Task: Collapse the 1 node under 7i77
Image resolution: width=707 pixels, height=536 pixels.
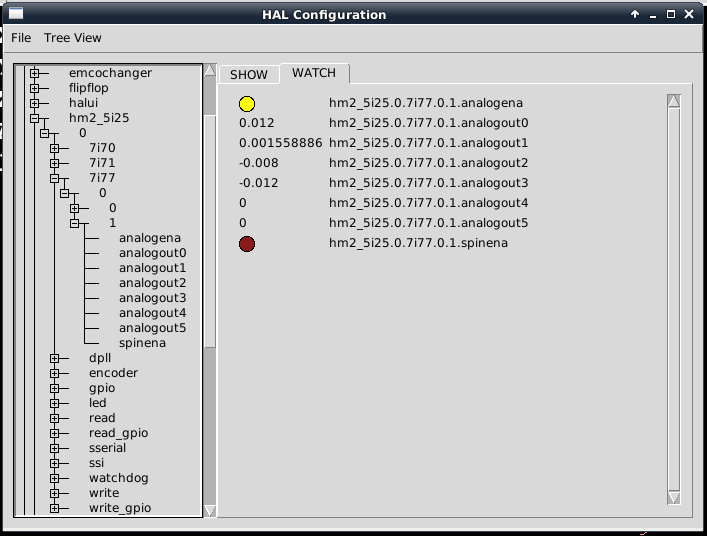Action: click(74, 223)
